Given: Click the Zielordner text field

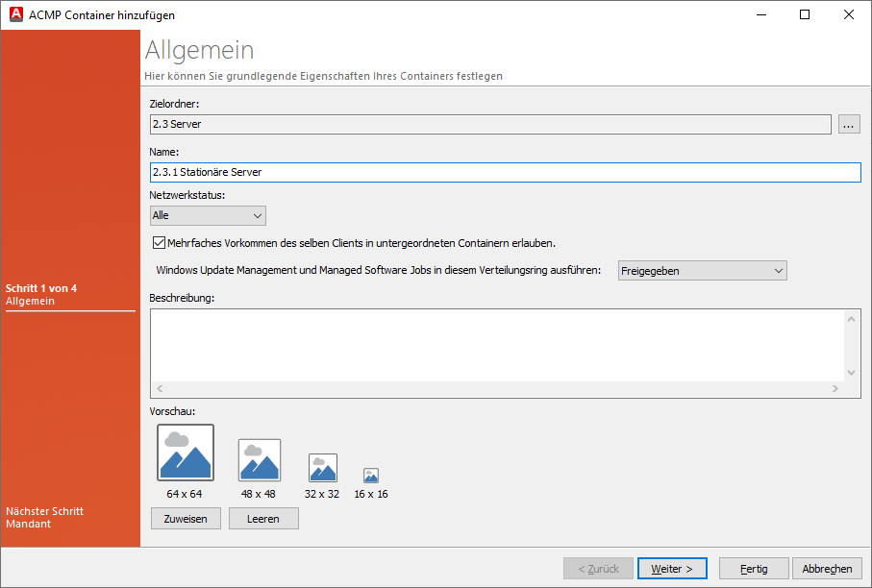Looking at the screenshot, I should (x=490, y=124).
